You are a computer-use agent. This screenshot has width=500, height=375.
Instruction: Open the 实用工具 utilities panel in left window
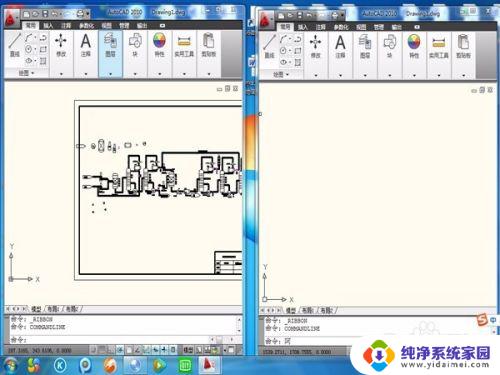coord(184,45)
